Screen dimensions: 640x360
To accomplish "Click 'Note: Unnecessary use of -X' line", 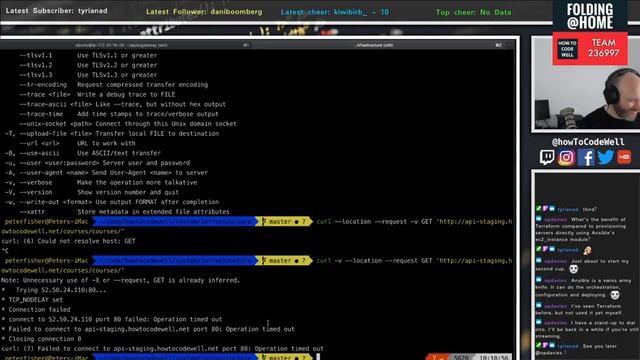I will pyautogui.click(x=120, y=280).
